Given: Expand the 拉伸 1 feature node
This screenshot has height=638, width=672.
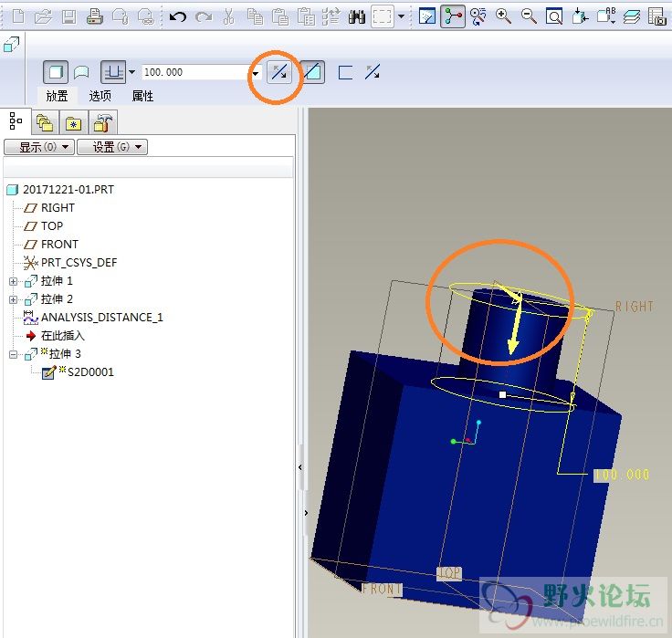Looking at the screenshot, I should [x=14, y=281].
